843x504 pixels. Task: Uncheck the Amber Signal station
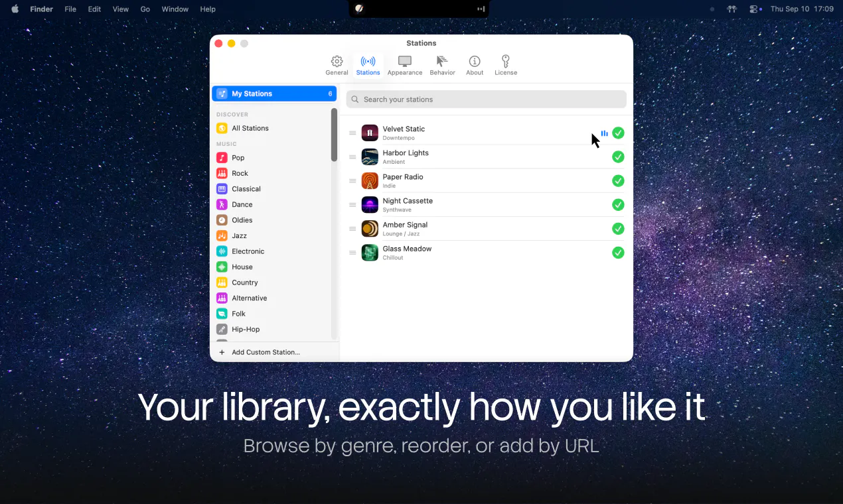pos(618,228)
